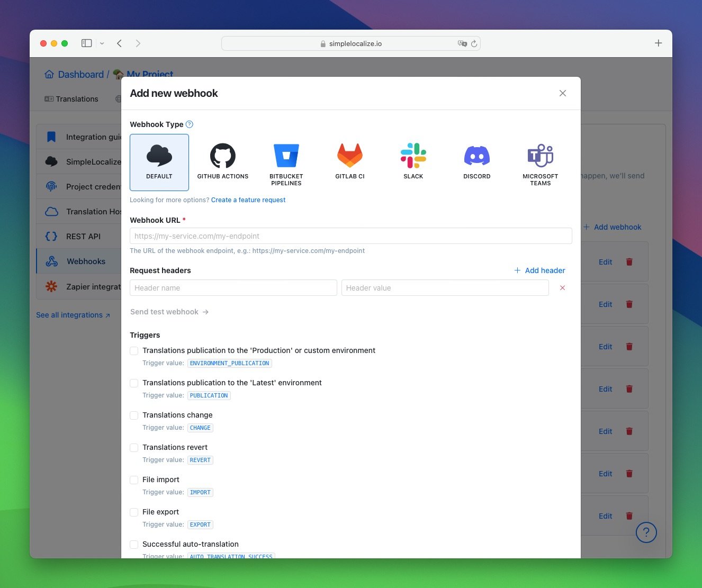Click into the Webhook URL field
Screen dimensions: 702x588
(x=350, y=236)
